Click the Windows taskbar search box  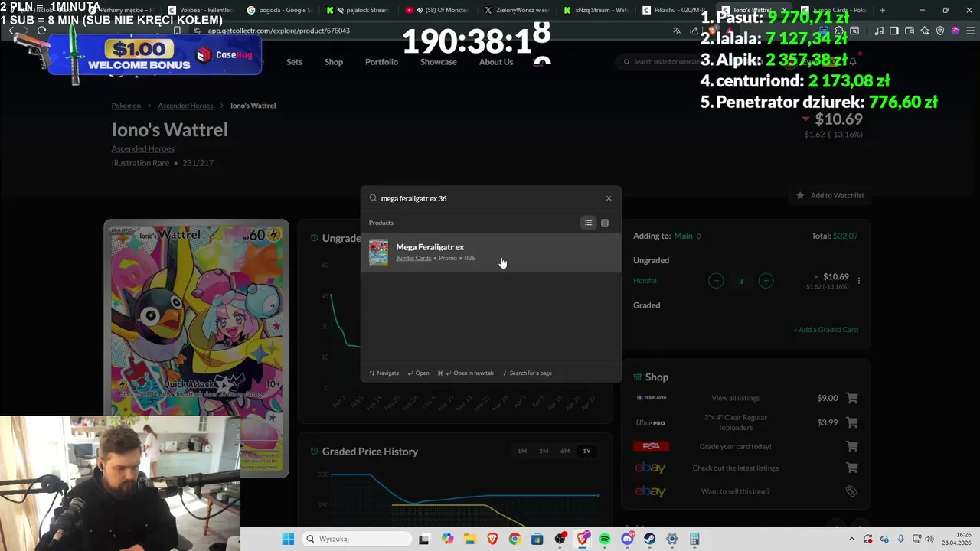point(355,539)
